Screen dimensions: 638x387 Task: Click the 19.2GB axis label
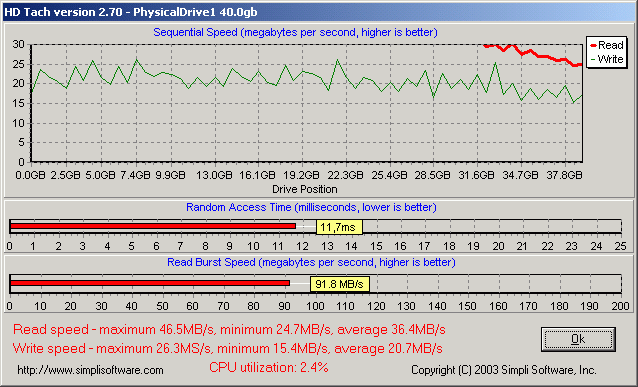(x=301, y=175)
